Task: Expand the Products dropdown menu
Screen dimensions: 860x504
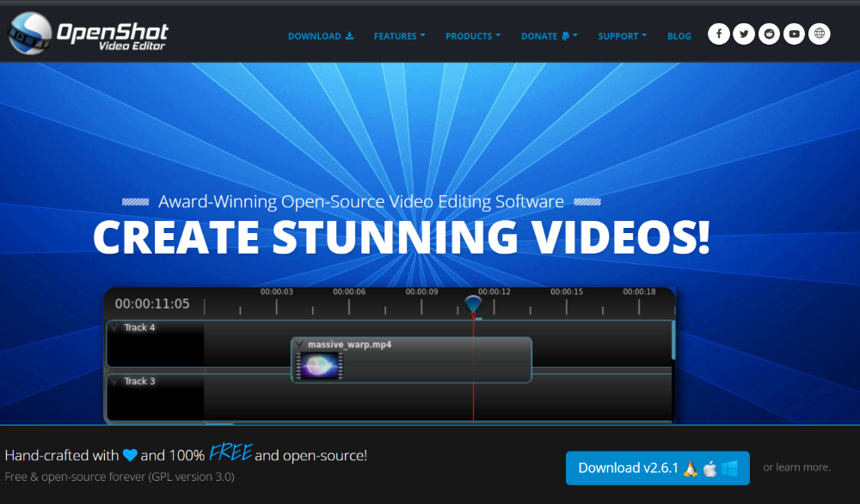Action: tap(473, 36)
